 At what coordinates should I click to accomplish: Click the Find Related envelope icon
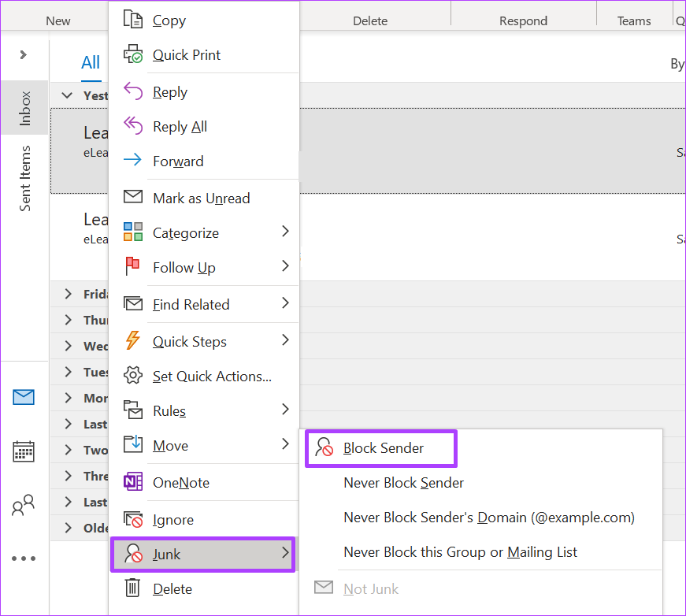tap(132, 303)
